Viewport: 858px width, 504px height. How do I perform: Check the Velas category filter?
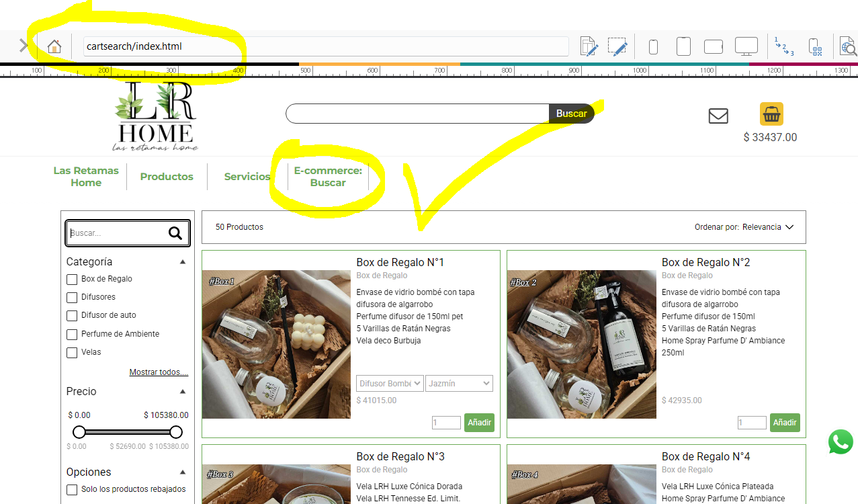72,353
